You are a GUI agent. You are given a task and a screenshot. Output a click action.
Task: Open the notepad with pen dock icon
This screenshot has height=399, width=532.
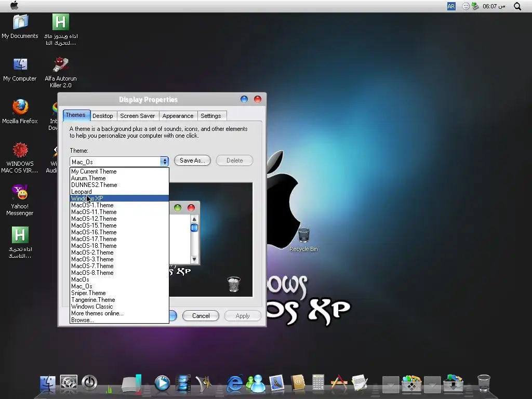tap(360, 384)
